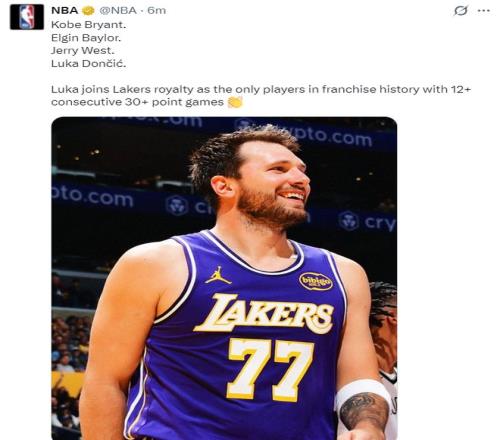Open the NBA logo profile avatar
The width and height of the screenshot is (500, 440).
[27, 17]
